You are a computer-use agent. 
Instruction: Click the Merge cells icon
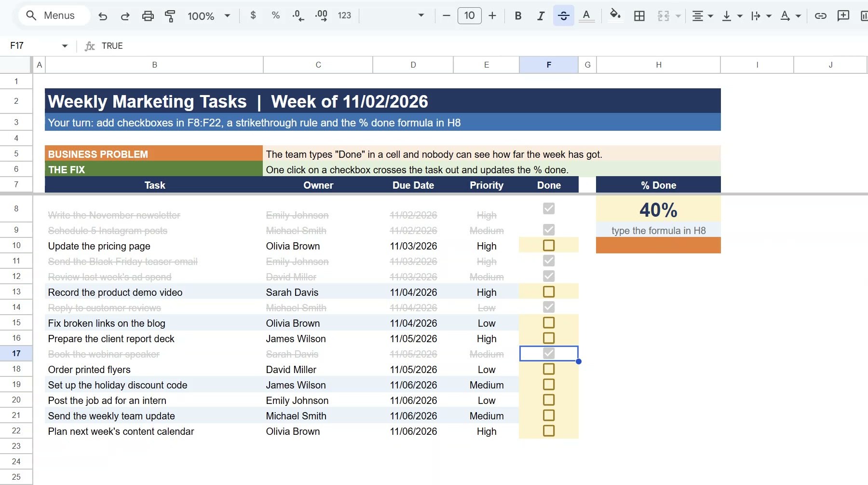[664, 16]
